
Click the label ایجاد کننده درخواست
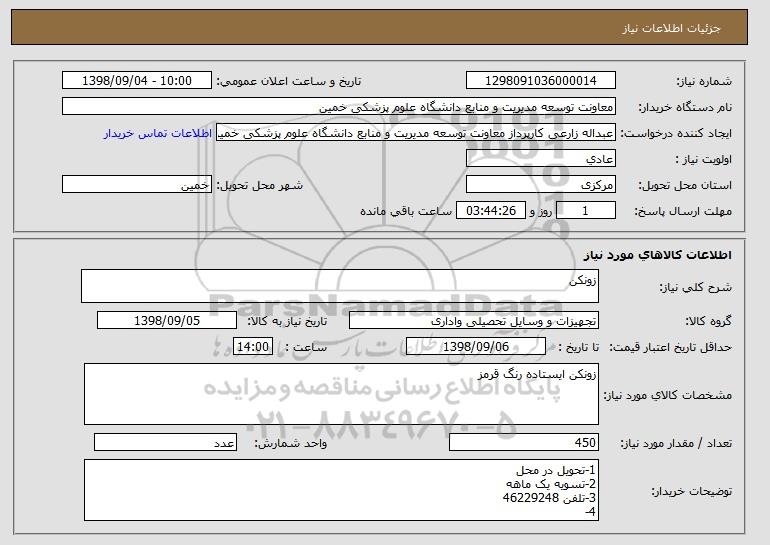pos(676,133)
